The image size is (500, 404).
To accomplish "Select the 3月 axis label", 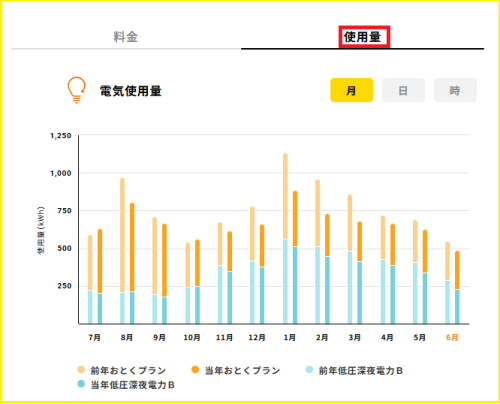I will pos(355,337).
